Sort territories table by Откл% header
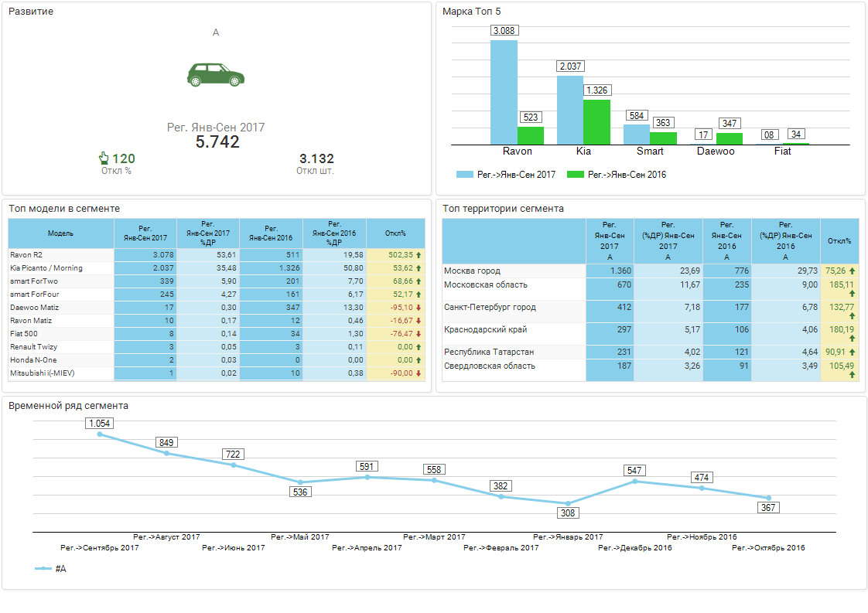868x613 pixels. (839, 240)
